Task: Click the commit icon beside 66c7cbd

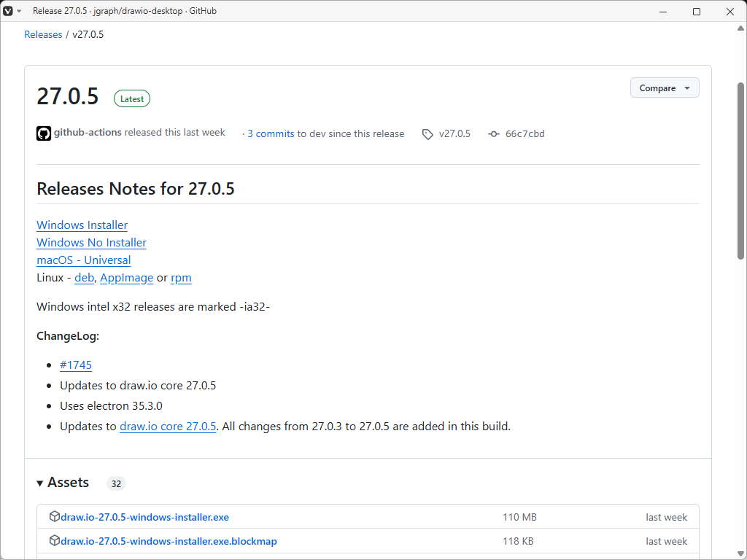Action: [494, 134]
